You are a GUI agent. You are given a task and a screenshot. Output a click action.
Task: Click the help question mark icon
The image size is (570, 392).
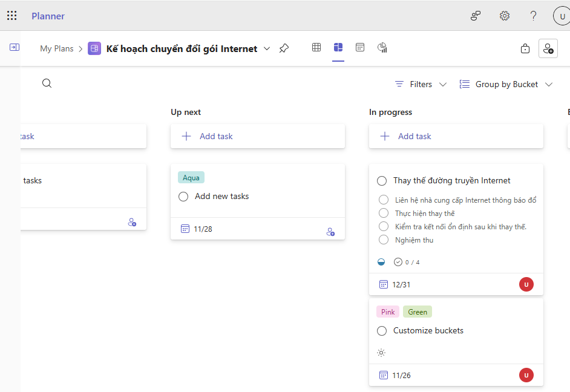pyautogui.click(x=533, y=16)
